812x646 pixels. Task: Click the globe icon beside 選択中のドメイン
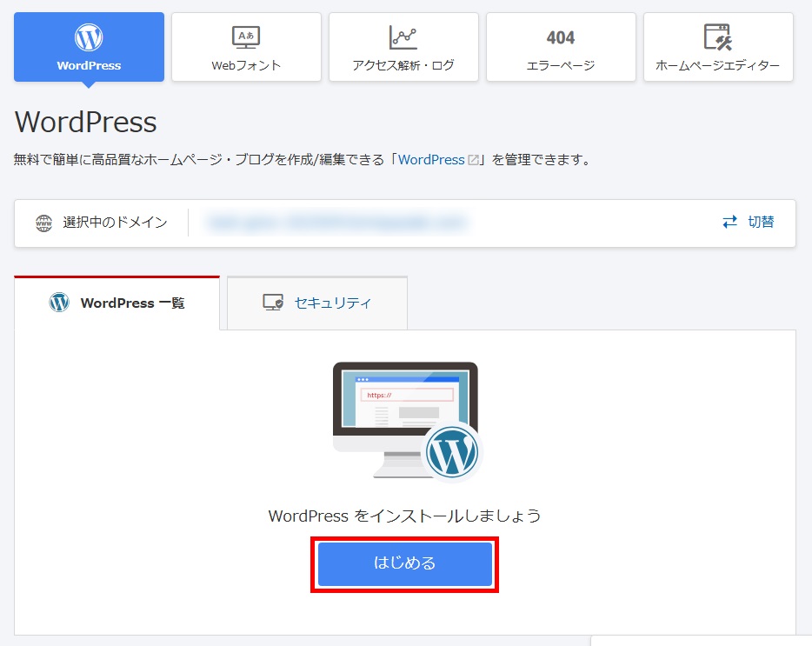(x=44, y=223)
